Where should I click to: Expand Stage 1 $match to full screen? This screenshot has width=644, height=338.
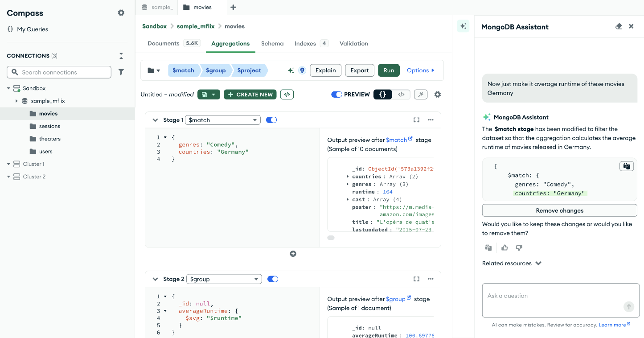coord(416,120)
